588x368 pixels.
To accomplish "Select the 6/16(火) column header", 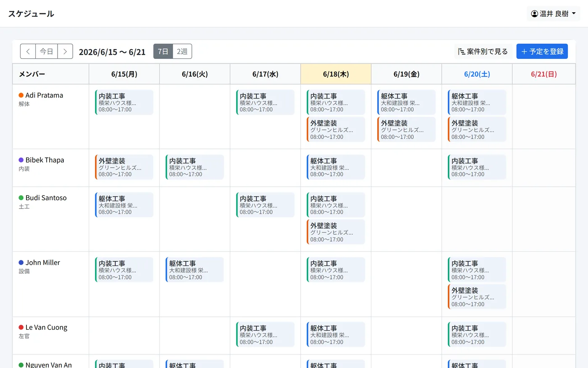I will click(x=195, y=74).
